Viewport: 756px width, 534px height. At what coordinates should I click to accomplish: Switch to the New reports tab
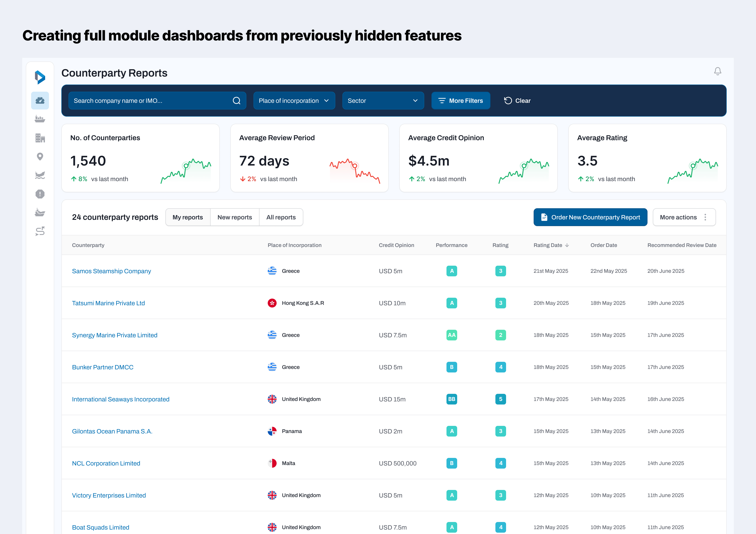coord(234,217)
